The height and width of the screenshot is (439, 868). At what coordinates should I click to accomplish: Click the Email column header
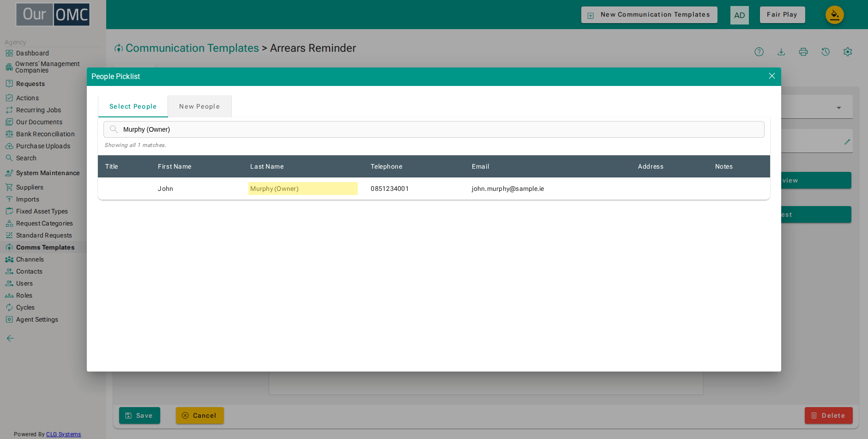pos(480,166)
